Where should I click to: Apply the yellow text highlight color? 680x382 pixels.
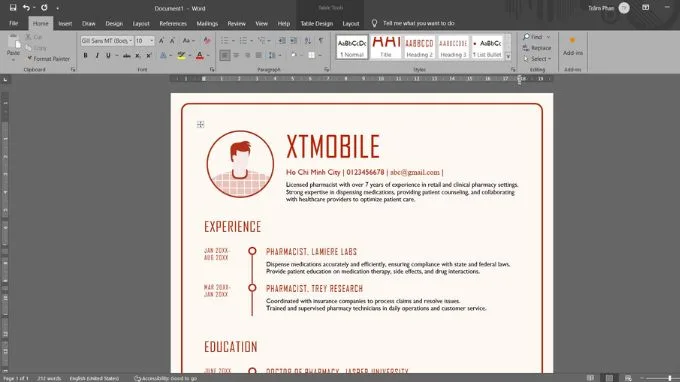(181, 56)
